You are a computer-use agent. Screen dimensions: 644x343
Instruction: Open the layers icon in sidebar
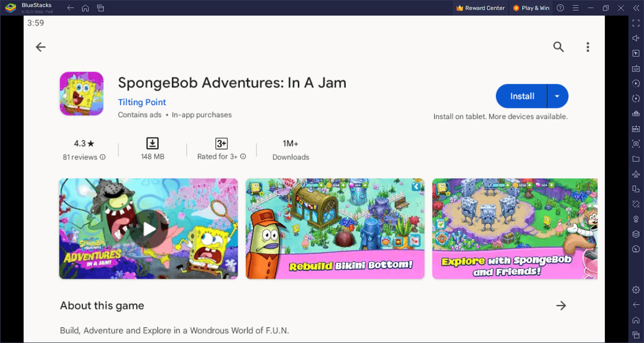(x=636, y=234)
